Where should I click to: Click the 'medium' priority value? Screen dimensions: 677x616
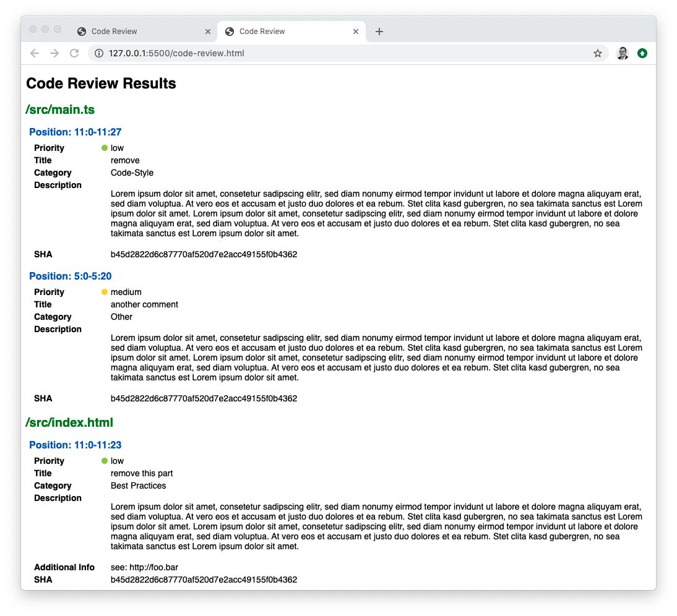[126, 292]
